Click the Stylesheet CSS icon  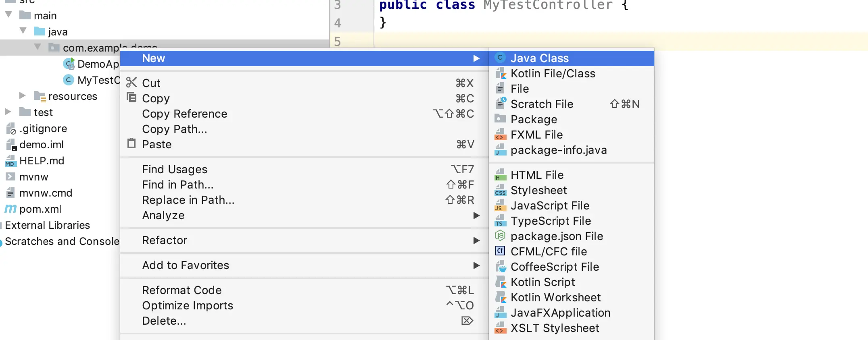pyautogui.click(x=500, y=190)
